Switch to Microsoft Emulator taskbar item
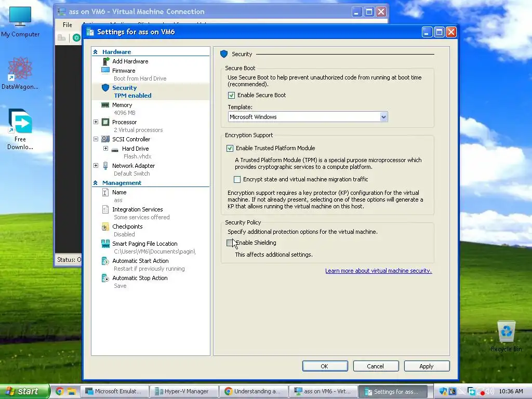The width and height of the screenshot is (532, 399). point(115,391)
